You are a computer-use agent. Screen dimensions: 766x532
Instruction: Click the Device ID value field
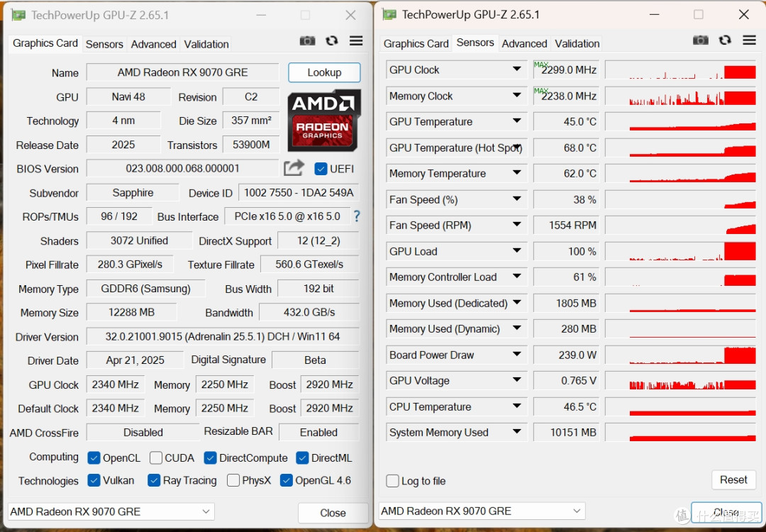299,192
